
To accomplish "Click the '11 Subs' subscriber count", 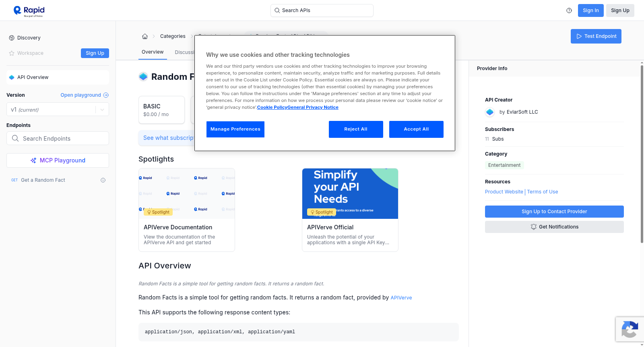I will 494,139.
